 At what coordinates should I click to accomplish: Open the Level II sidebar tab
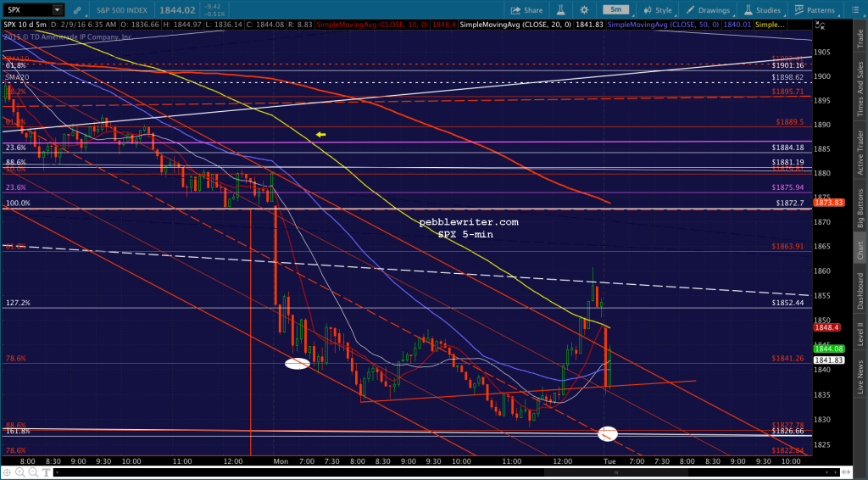click(x=860, y=334)
